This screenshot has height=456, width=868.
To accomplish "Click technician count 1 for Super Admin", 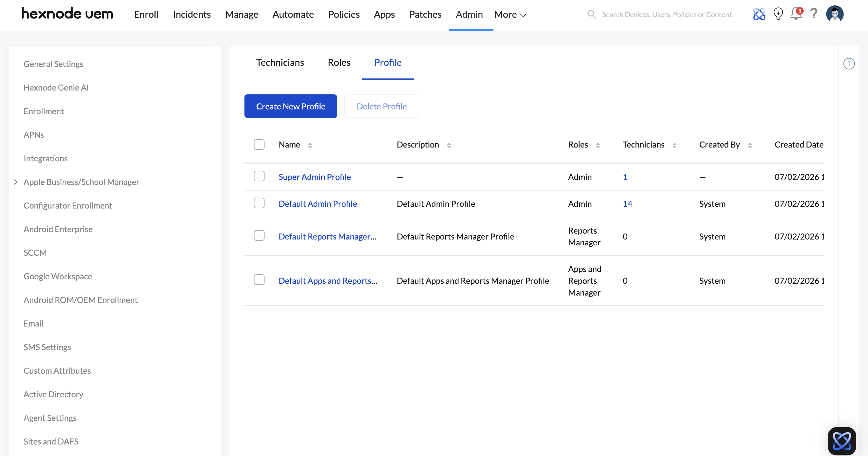I will coord(625,177).
